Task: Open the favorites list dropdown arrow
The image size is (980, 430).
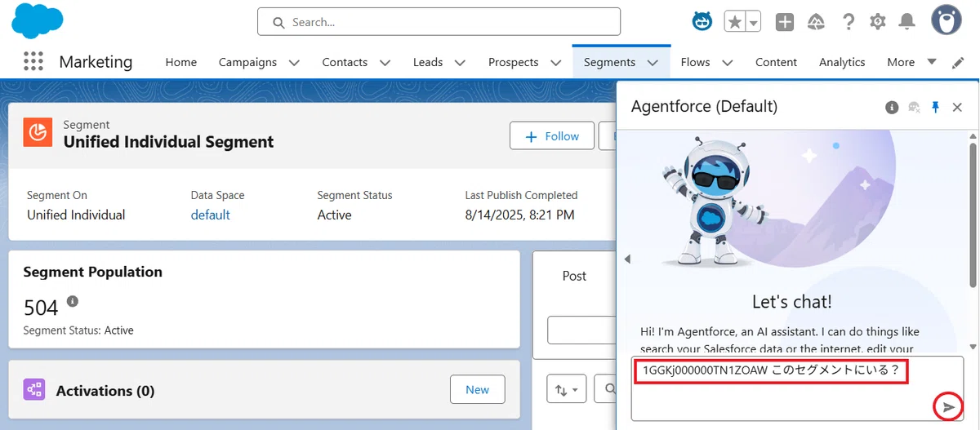Action: coord(753,22)
